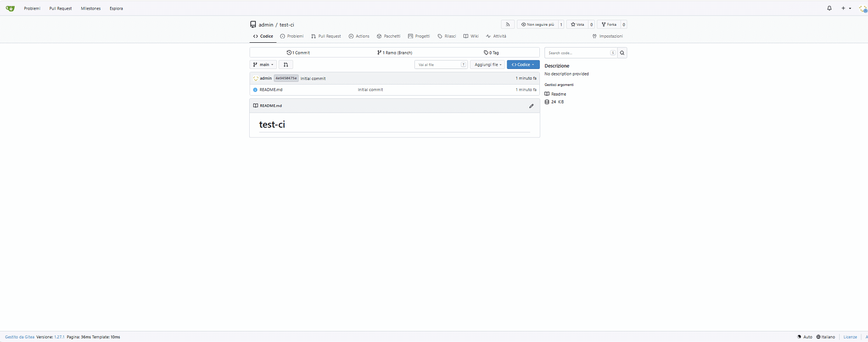Open the Impostazioni settings tab
The height and width of the screenshot is (342, 868).
[x=608, y=36]
